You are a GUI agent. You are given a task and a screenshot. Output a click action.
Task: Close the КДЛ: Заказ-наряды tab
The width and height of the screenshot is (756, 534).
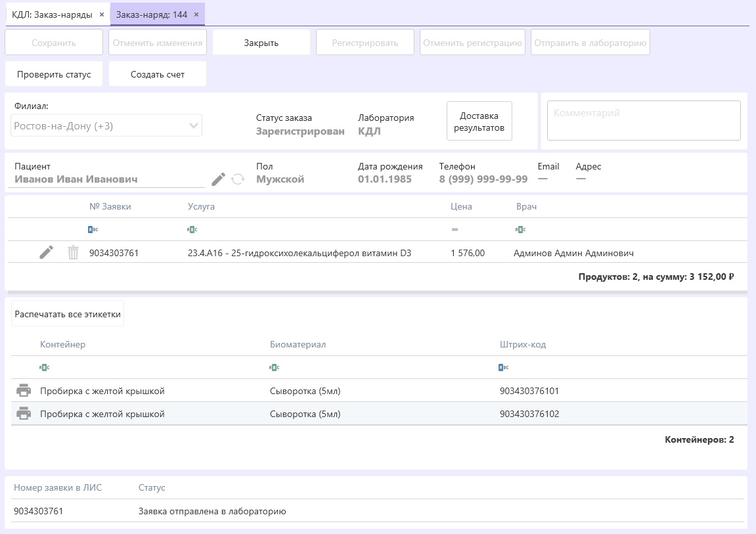tap(102, 14)
